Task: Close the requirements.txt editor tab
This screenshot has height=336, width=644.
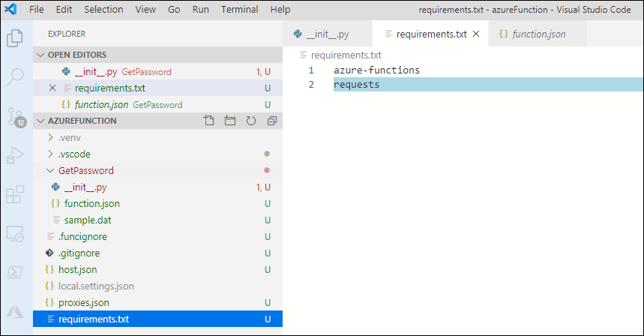Action: point(476,34)
